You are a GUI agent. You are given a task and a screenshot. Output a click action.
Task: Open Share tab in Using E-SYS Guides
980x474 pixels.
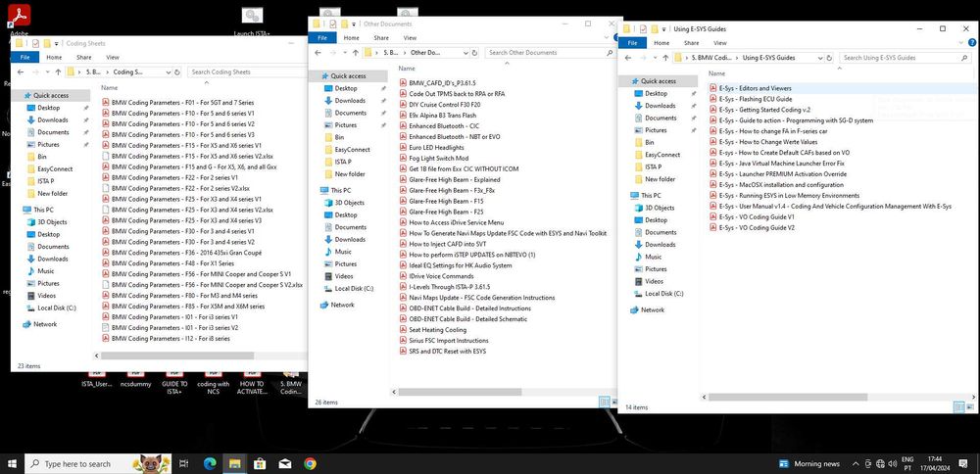coord(691,43)
